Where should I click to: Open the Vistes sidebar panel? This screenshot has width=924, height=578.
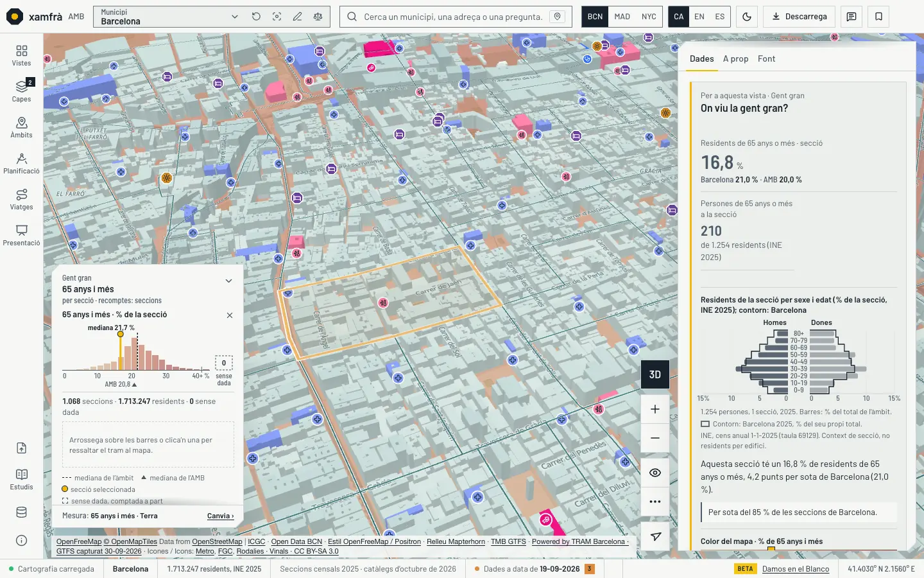click(21, 55)
